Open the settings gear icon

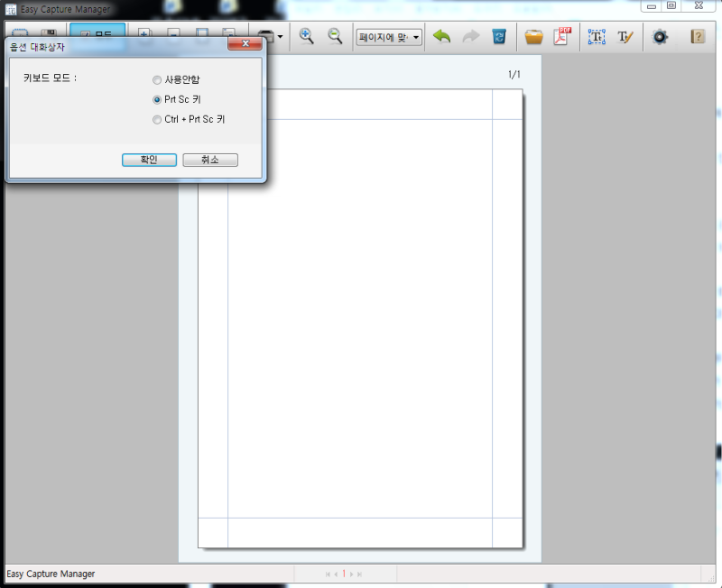(x=660, y=36)
